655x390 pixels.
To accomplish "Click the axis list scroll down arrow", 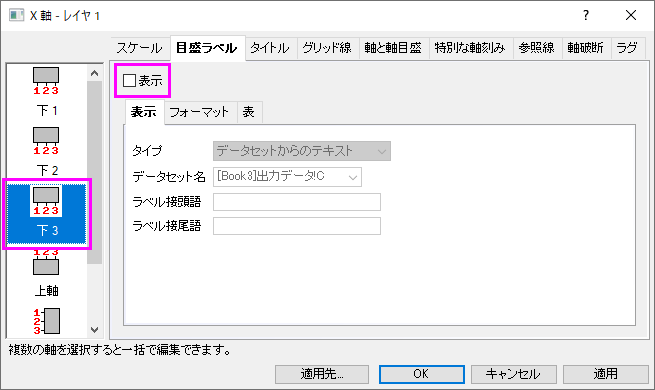I will tap(95, 329).
